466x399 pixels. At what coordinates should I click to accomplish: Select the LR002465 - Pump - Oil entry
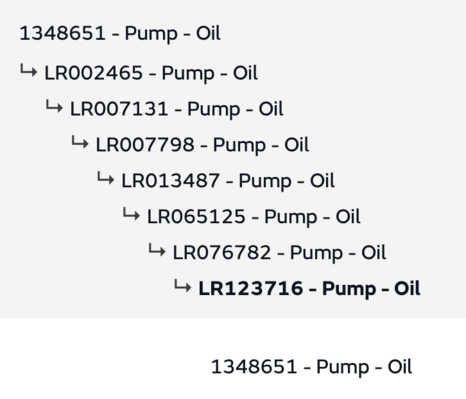click(151, 73)
